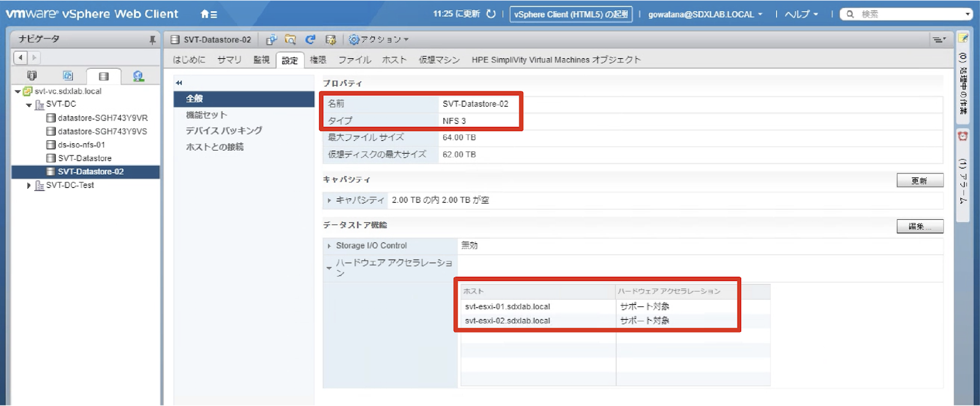Switch to the Networking inventory view icon
The width and height of the screenshot is (980, 406).
tap(138, 76)
